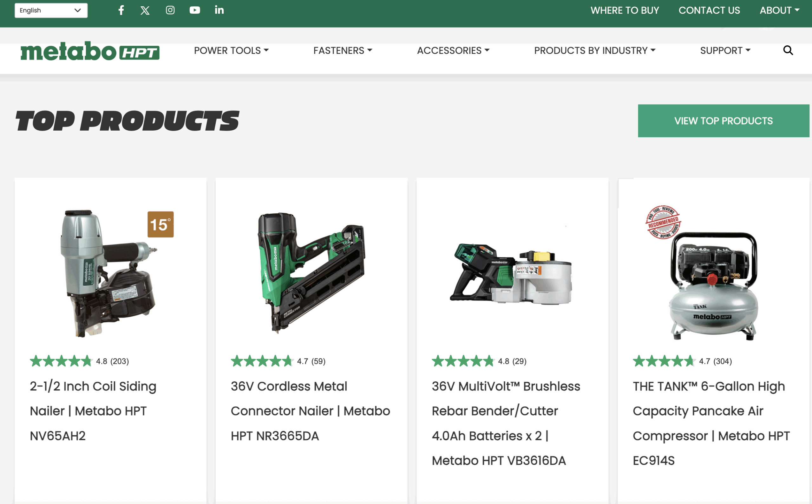Click the NR3665DA connector nailer image
Screen dimensions: 812x504
coord(311,273)
